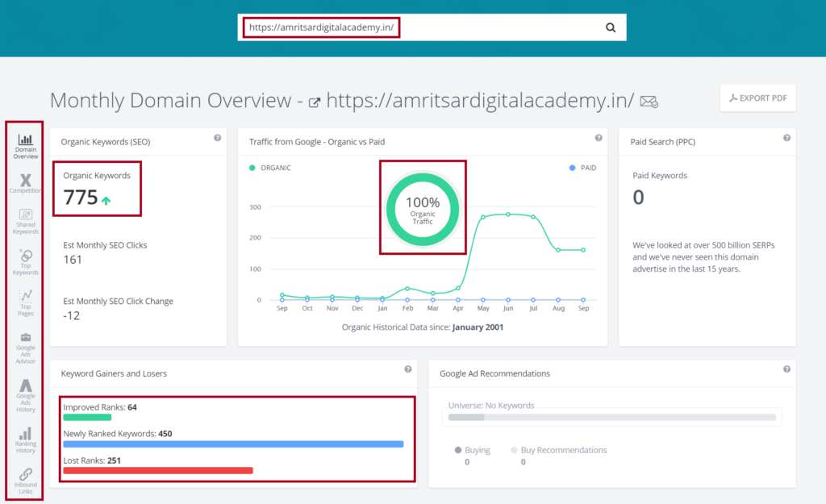Click the 100% Organic Traffic donut chart
Screen dimensions: 826x504
[x=423, y=209]
